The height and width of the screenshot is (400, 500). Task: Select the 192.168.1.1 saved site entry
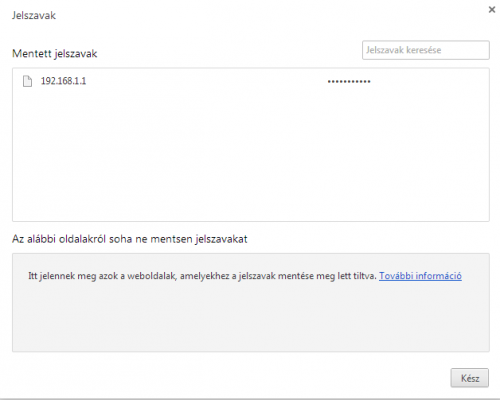(251, 81)
